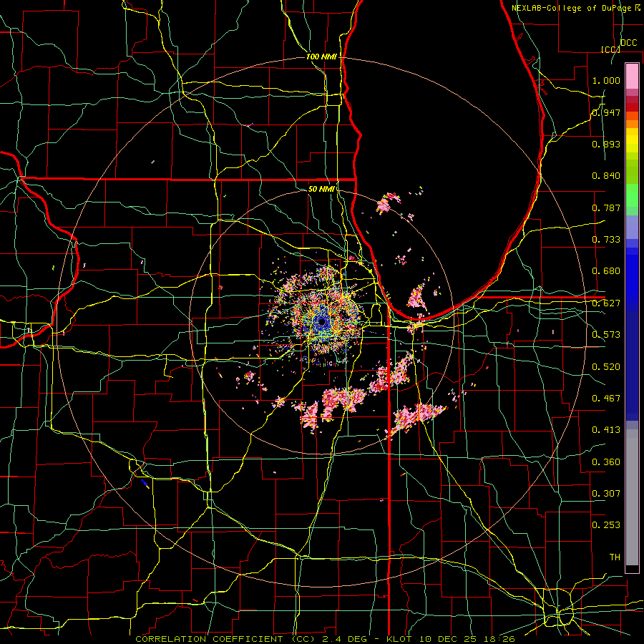Image resolution: width=644 pixels, height=644 pixels.
Task: Click the 0.680 scale value
Action: tap(606, 271)
